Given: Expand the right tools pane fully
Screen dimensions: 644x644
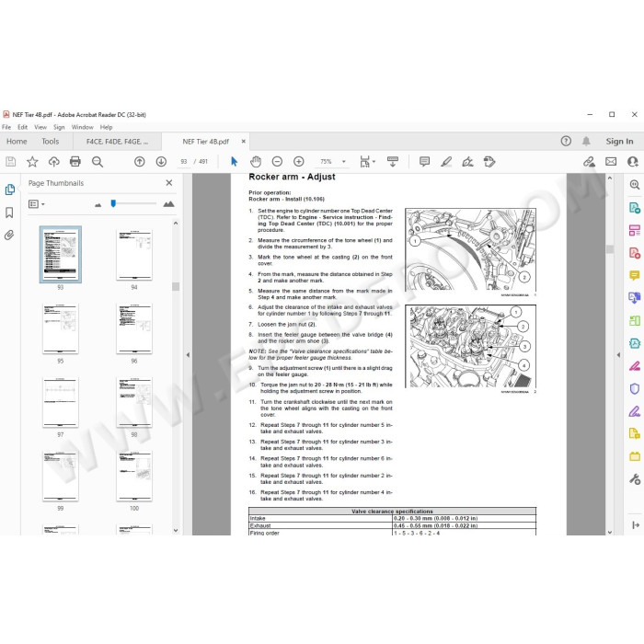Looking at the screenshot, I should (636, 525).
